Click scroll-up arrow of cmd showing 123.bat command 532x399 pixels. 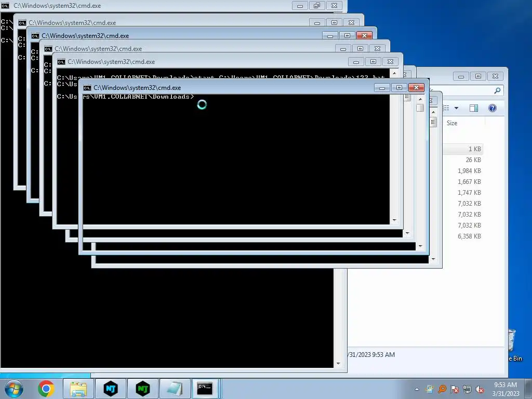click(394, 73)
